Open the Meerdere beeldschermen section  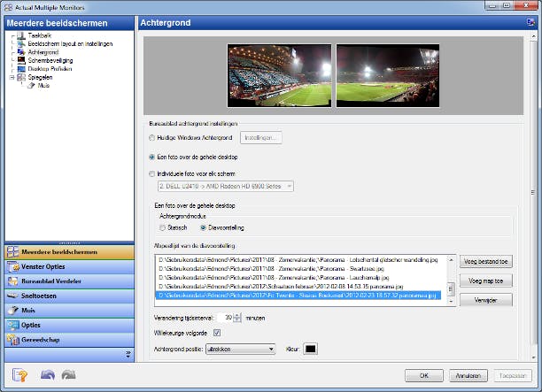pyautogui.click(x=69, y=252)
